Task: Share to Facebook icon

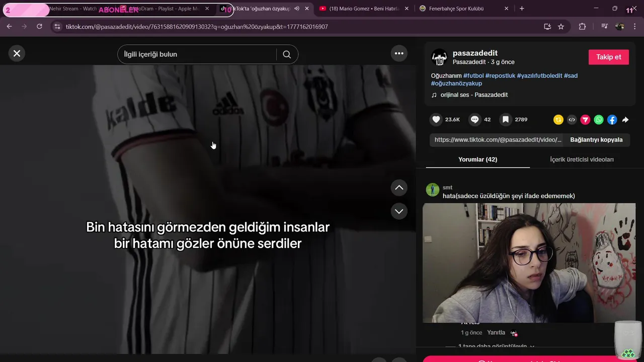Action: click(x=612, y=120)
